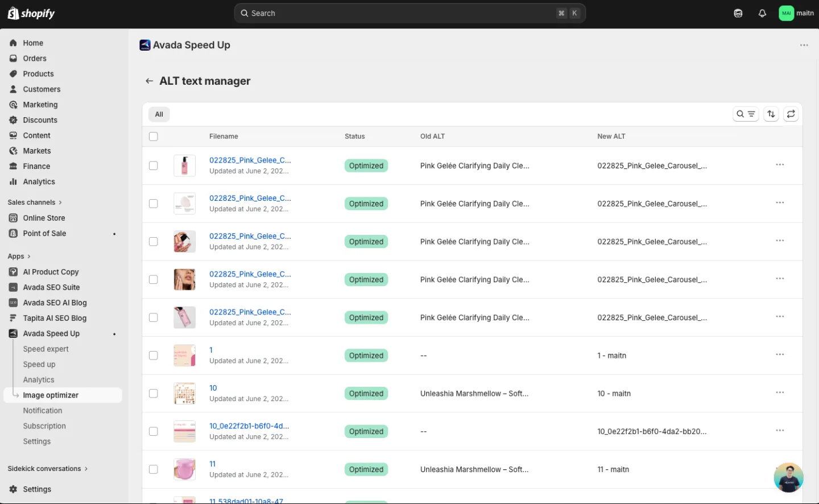The image size is (819, 504).
Task: Open the notifications bell
Action: [762, 13]
